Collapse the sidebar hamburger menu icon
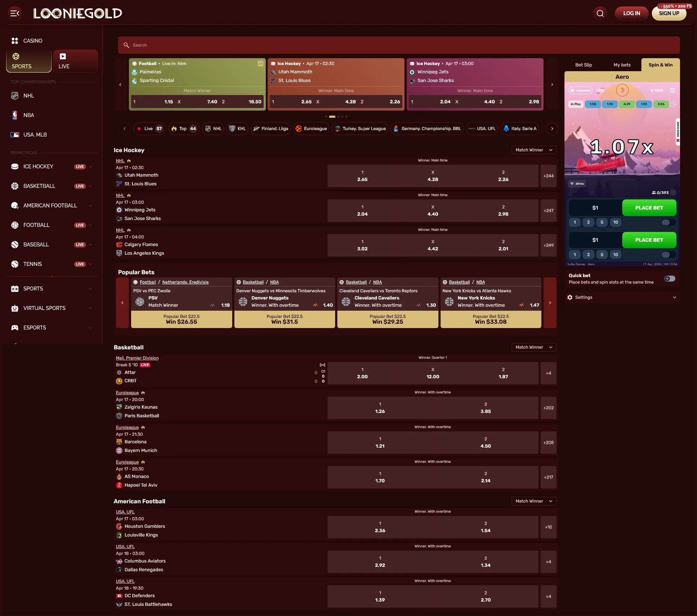The width and height of the screenshot is (697, 616). coord(15,13)
